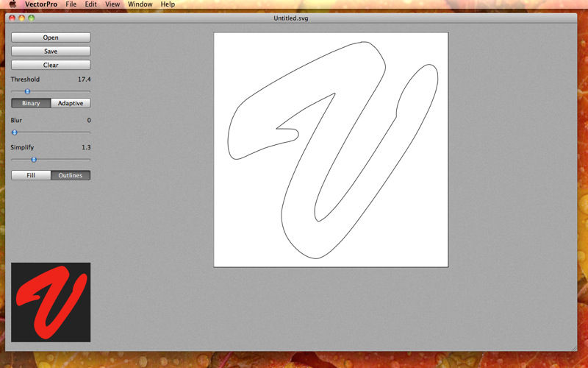This screenshot has height=368, width=588.
Task: Click the Blur slider knob
Action: pyautogui.click(x=15, y=132)
